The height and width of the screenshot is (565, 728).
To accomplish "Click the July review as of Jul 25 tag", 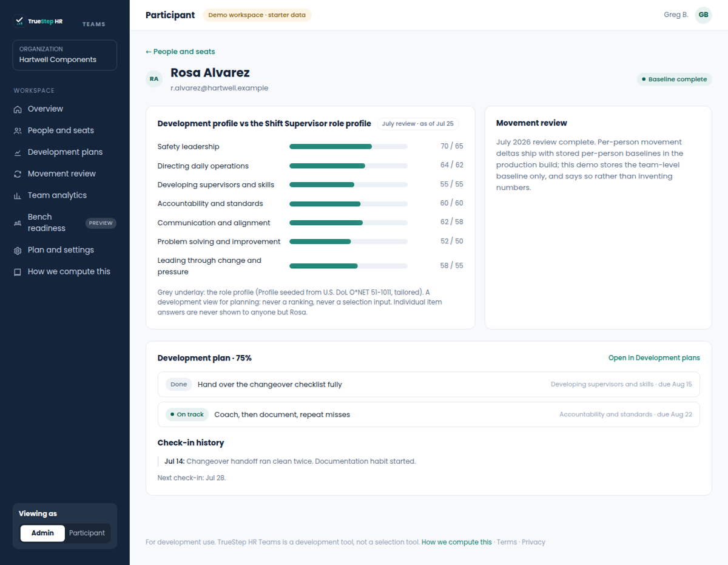I will coord(417,124).
